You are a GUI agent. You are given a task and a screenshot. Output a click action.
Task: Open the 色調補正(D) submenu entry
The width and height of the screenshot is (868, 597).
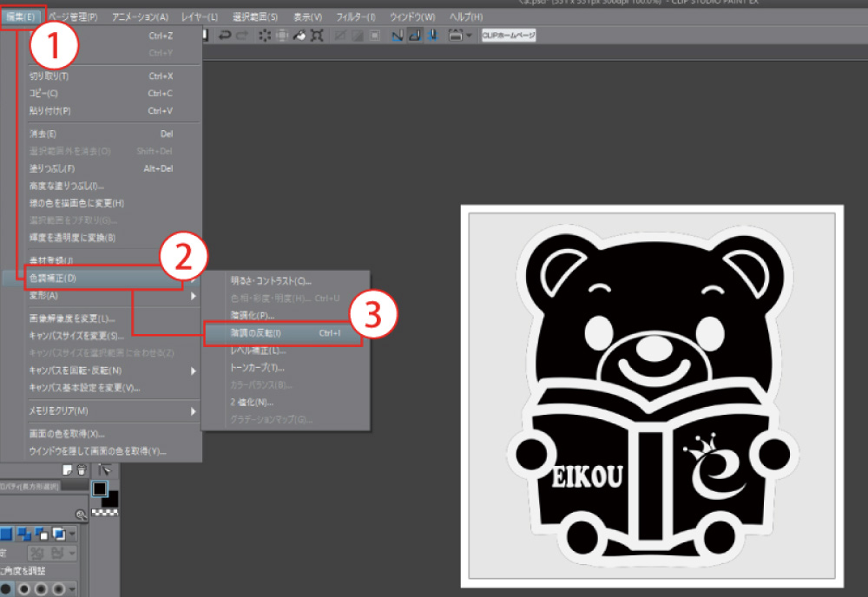(103, 278)
